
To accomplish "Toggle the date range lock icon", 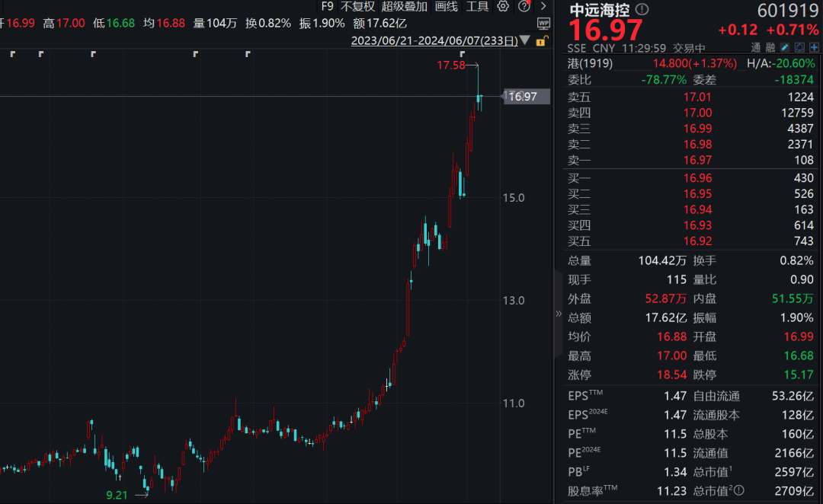I will (543, 41).
